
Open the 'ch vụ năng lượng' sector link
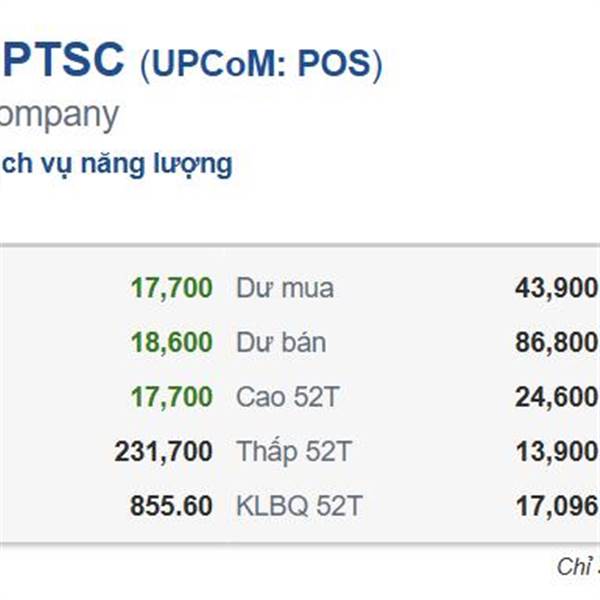point(116,163)
